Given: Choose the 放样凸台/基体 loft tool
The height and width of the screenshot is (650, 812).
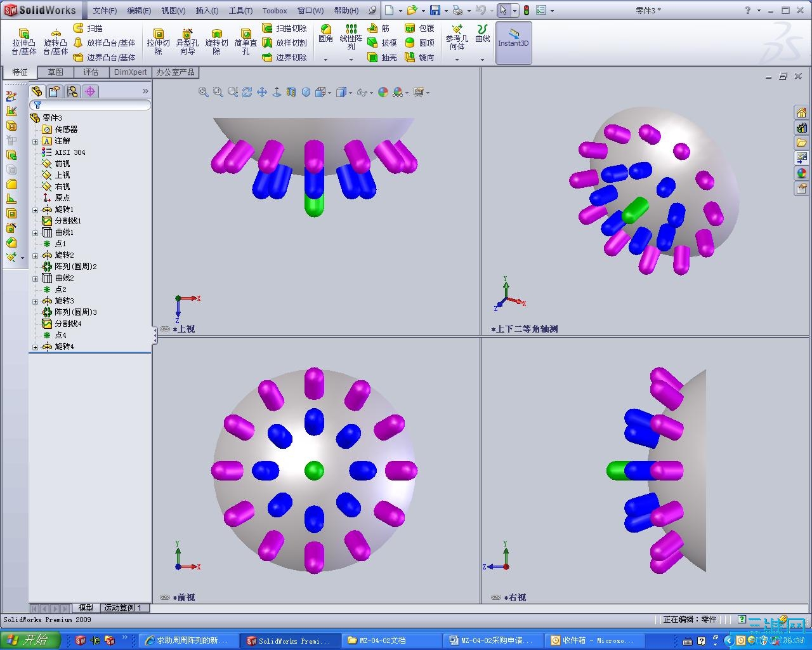Looking at the screenshot, I should pyautogui.click(x=105, y=43).
